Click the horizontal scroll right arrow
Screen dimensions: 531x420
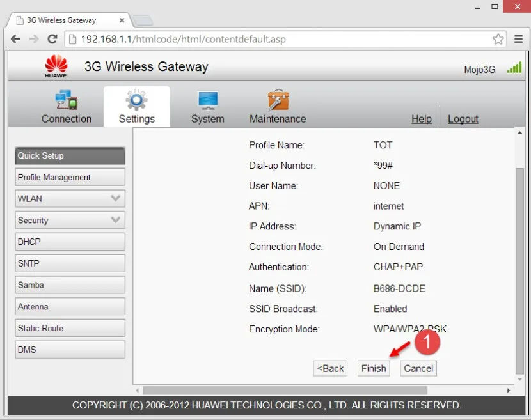pyautogui.click(x=509, y=391)
